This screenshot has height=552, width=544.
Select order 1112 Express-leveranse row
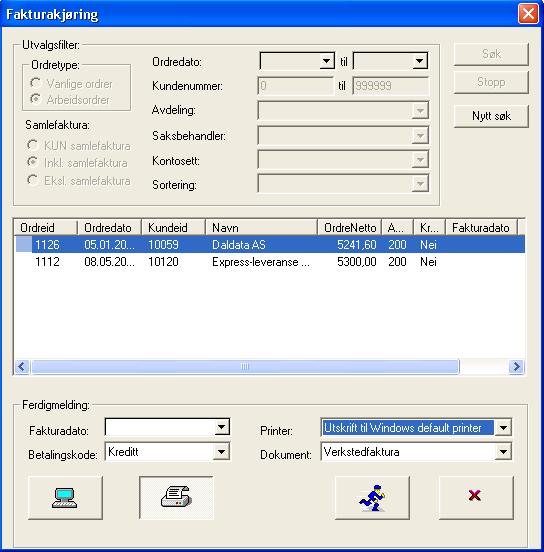[x=270, y=262]
